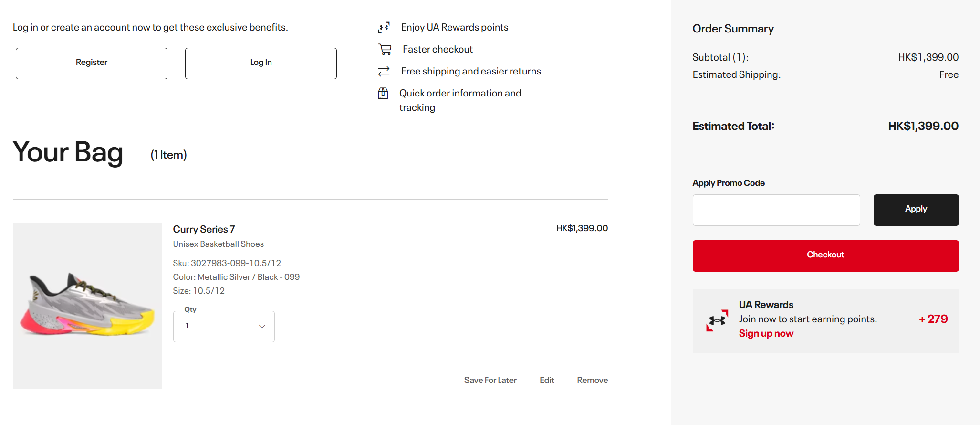Click the order tracking package icon
The height and width of the screenshot is (425, 980).
pyautogui.click(x=383, y=94)
